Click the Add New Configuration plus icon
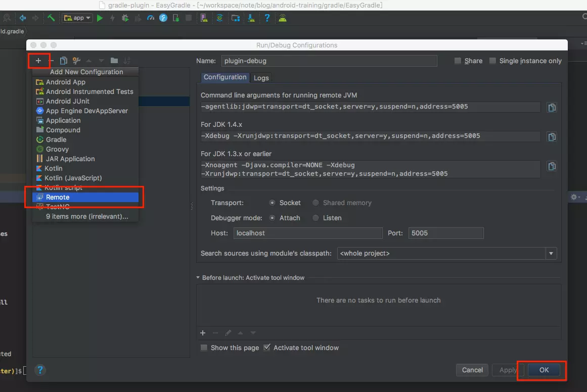Viewport: 587px width, 392px height. pos(38,61)
